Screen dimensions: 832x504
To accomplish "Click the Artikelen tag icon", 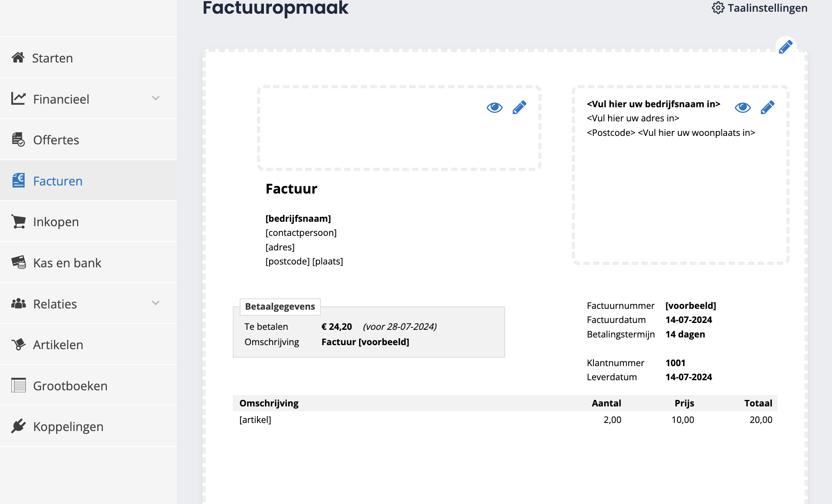I will 18,345.
